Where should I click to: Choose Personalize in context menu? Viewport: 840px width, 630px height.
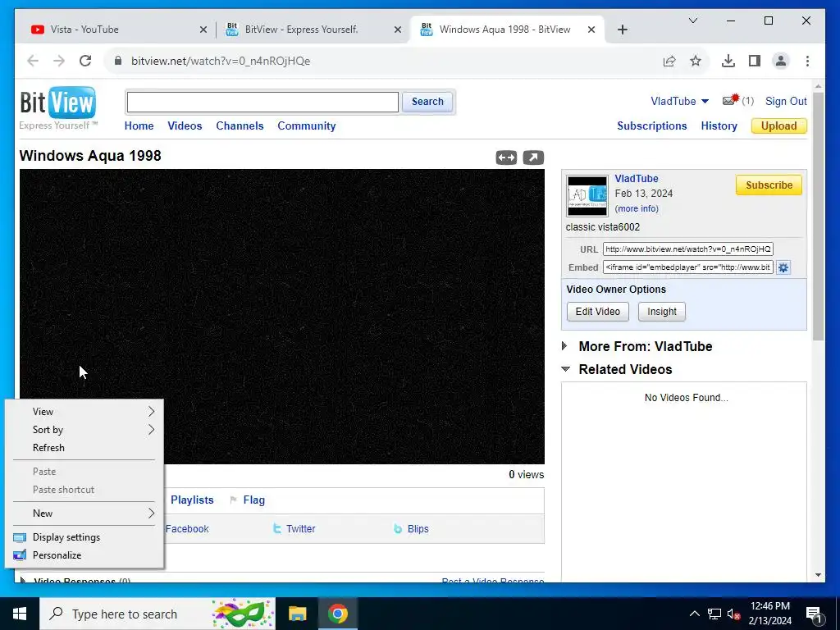(84, 555)
